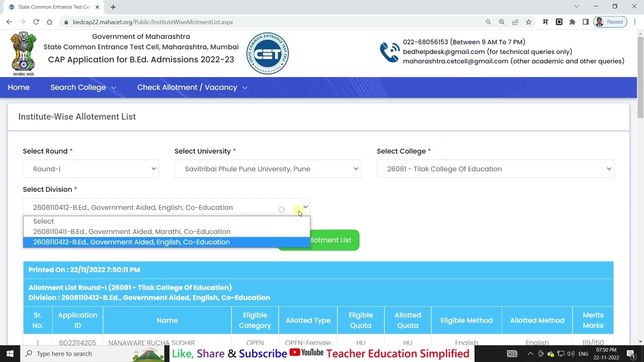Click the Allotted Quota column header
This screenshot has width=644, height=362.
point(408,320)
